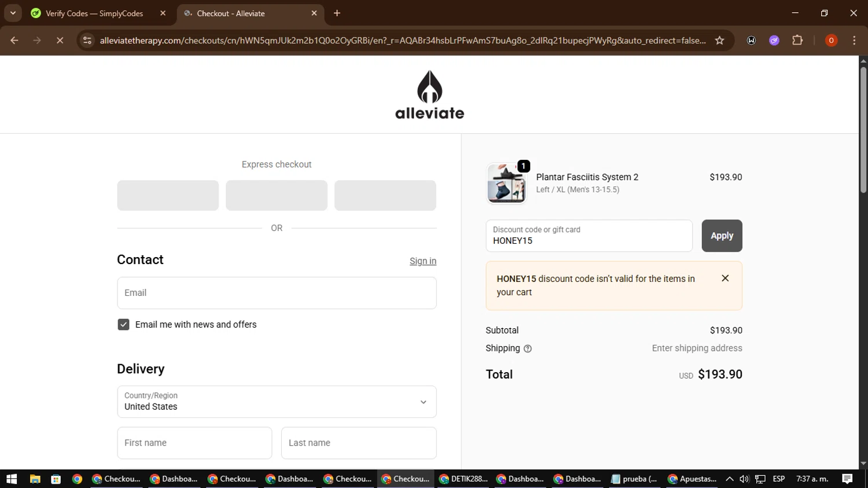Viewport: 868px width, 488px height.
Task: Click the Alleviate logo
Action: point(429,95)
